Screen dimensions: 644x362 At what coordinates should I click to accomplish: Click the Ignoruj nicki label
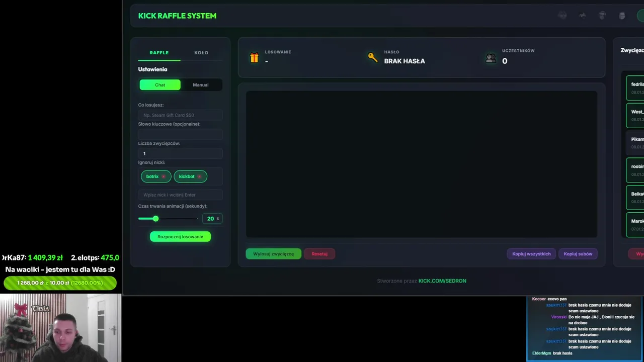coord(151,162)
